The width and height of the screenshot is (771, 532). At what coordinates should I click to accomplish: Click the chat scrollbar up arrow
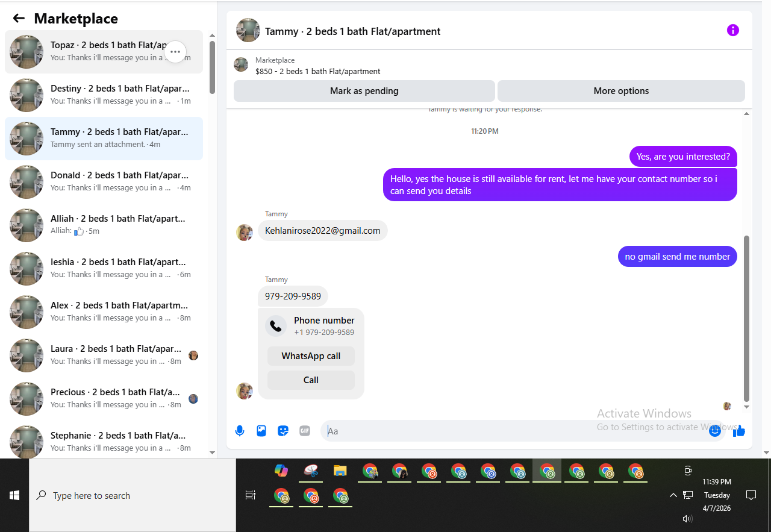coord(747,113)
